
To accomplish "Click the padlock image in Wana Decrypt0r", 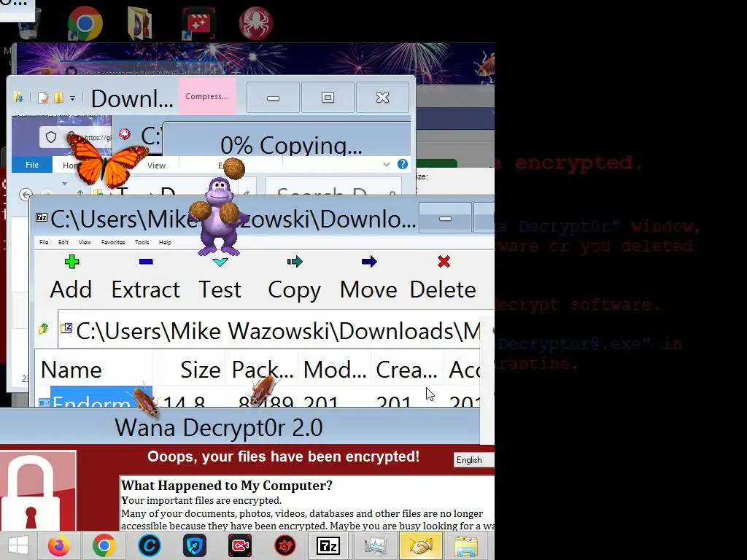I will coord(38,491).
